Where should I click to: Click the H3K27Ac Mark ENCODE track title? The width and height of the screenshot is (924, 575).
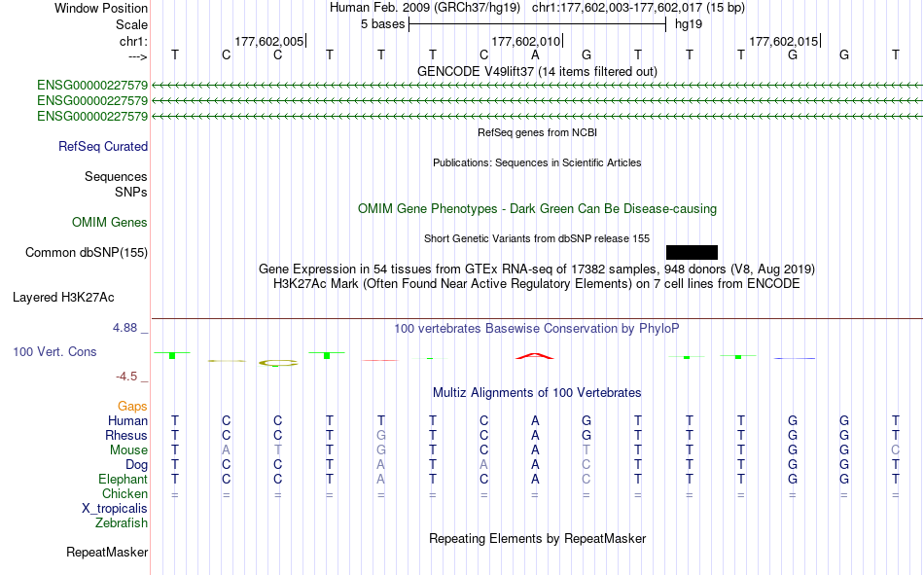(537, 284)
